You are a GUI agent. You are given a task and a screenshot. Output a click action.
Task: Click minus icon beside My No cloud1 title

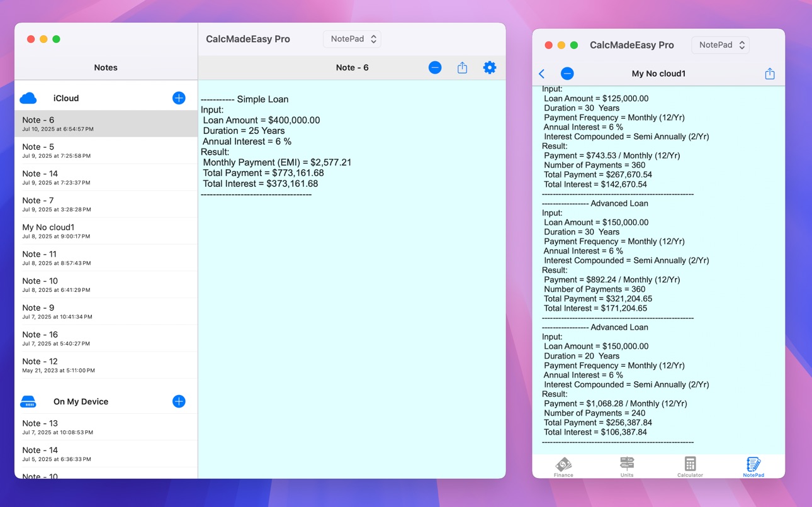click(x=567, y=74)
